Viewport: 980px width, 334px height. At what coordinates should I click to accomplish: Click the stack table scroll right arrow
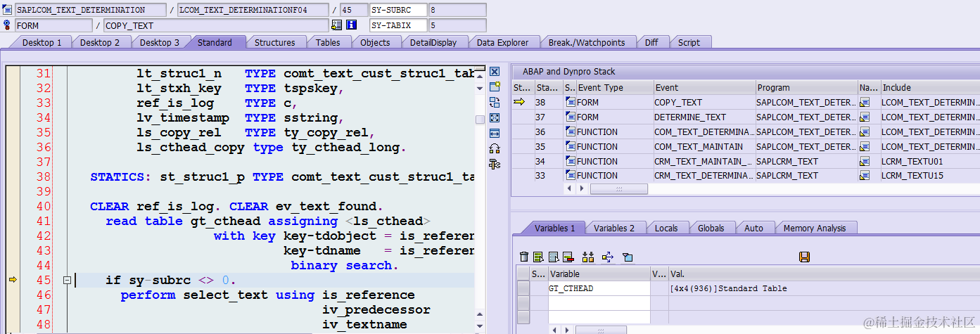583,189
